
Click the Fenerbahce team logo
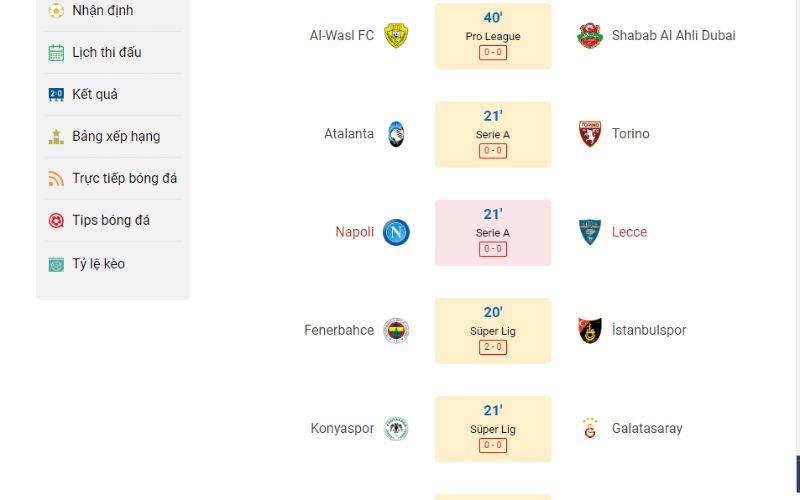coord(396,331)
